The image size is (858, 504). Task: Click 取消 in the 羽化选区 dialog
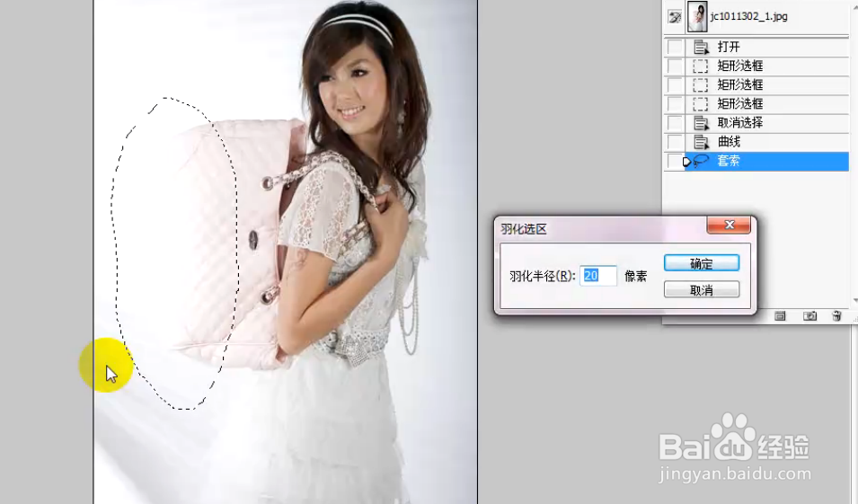[x=702, y=289]
